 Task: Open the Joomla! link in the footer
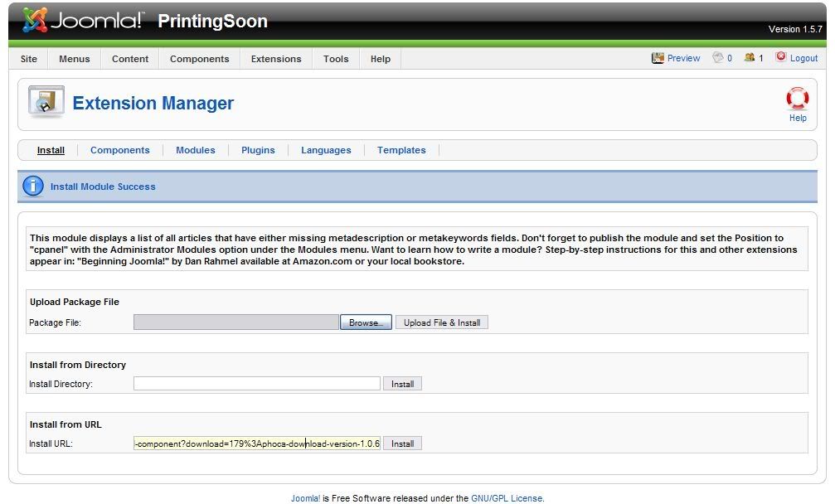tap(305, 498)
